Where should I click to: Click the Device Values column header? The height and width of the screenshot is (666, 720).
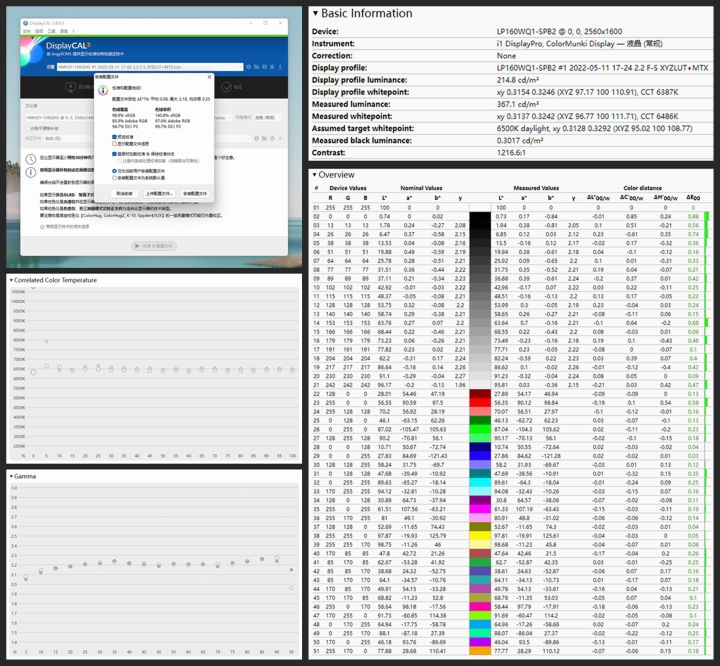(348, 188)
